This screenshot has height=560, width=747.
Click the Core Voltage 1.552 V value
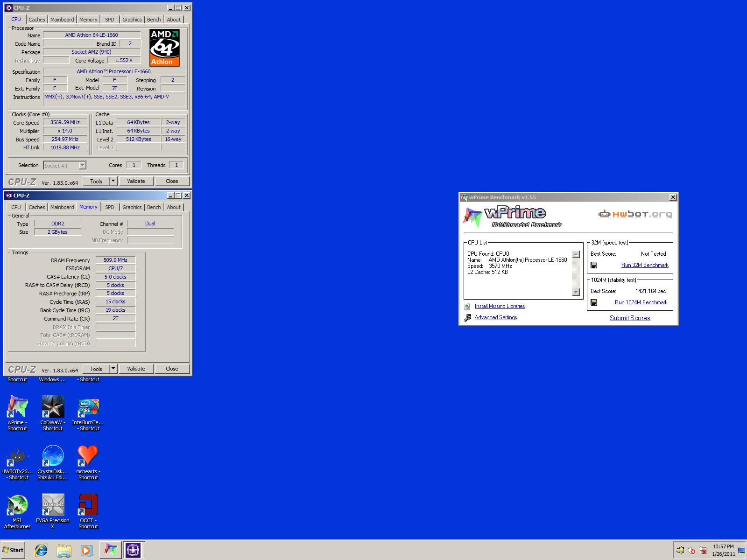click(124, 60)
